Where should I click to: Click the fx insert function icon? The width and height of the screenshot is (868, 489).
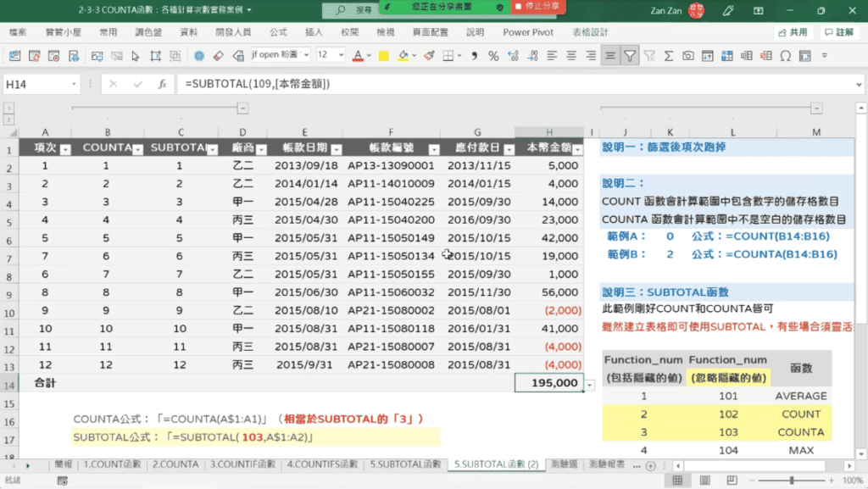(x=162, y=84)
